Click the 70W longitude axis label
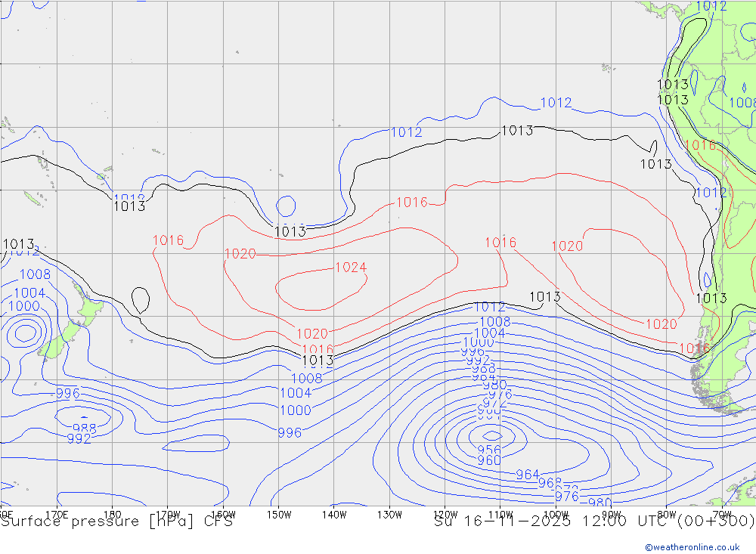This screenshot has height=554, width=756. 722,515
